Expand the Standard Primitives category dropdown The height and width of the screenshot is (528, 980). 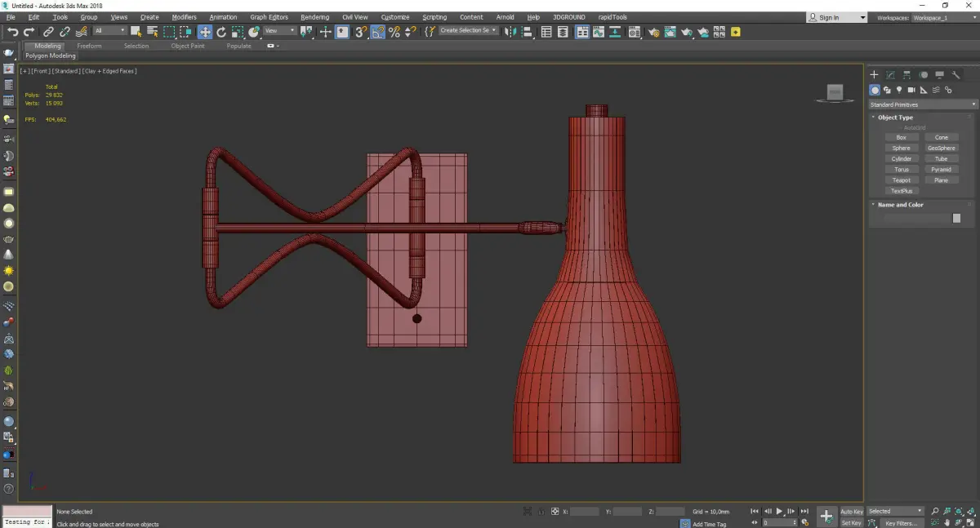[923, 104]
